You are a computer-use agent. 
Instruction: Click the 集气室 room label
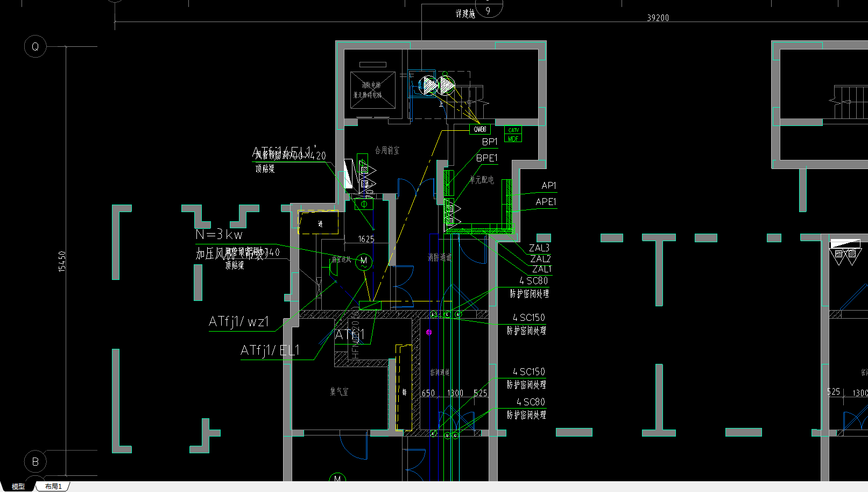(x=339, y=391)
